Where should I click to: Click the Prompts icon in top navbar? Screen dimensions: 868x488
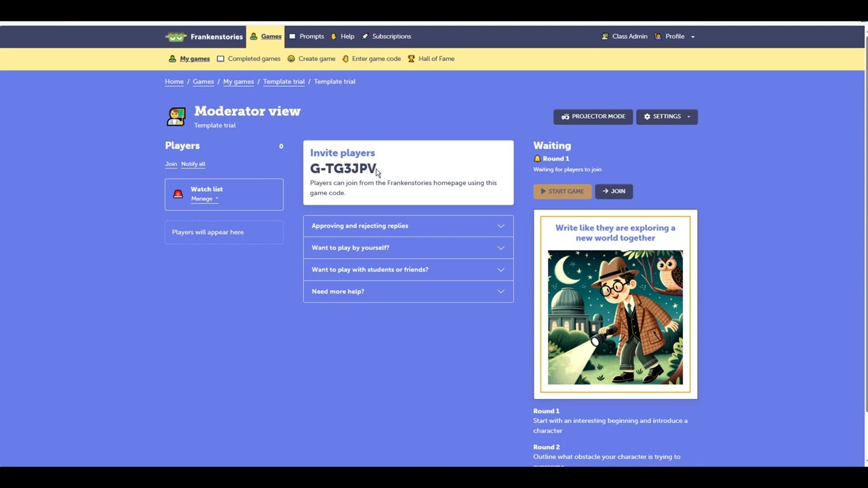pyautogui.click(x=292, y=37)
